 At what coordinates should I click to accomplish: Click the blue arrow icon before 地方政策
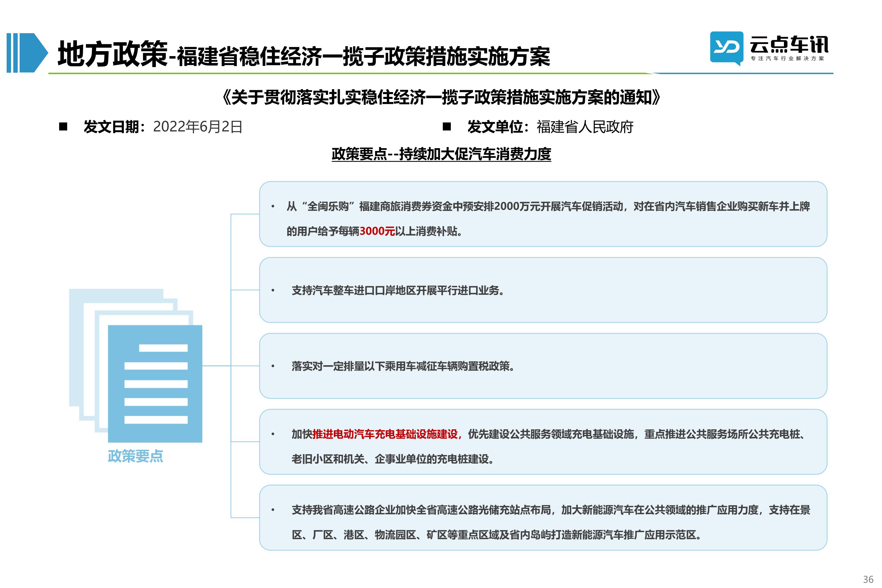click(x=27, y=53)
